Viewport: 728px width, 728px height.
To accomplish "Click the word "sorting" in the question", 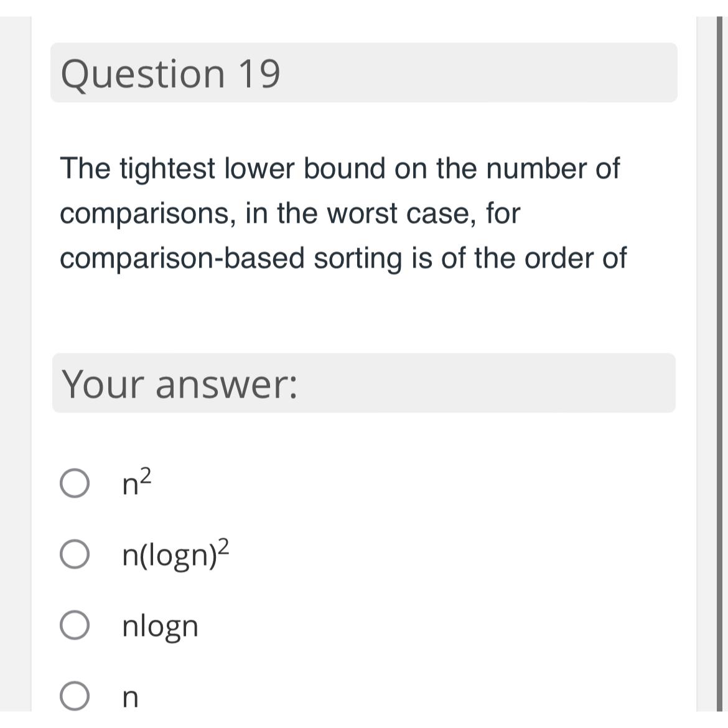I will coord(358,259).
